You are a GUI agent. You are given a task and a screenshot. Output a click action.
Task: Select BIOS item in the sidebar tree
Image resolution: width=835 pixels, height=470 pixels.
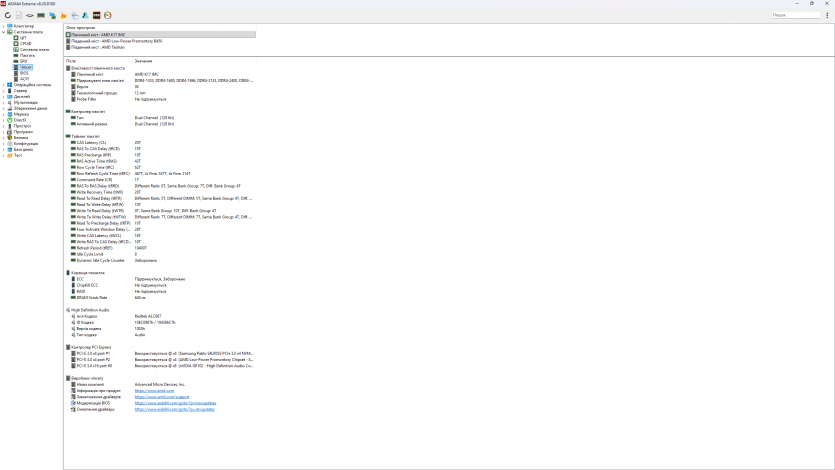pos(24,73)
